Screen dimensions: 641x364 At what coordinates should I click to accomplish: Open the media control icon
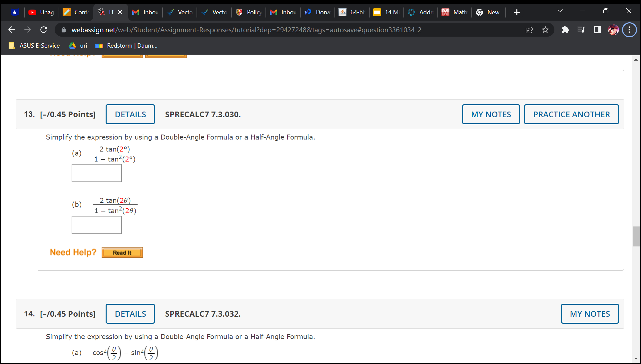click(581, 30)
